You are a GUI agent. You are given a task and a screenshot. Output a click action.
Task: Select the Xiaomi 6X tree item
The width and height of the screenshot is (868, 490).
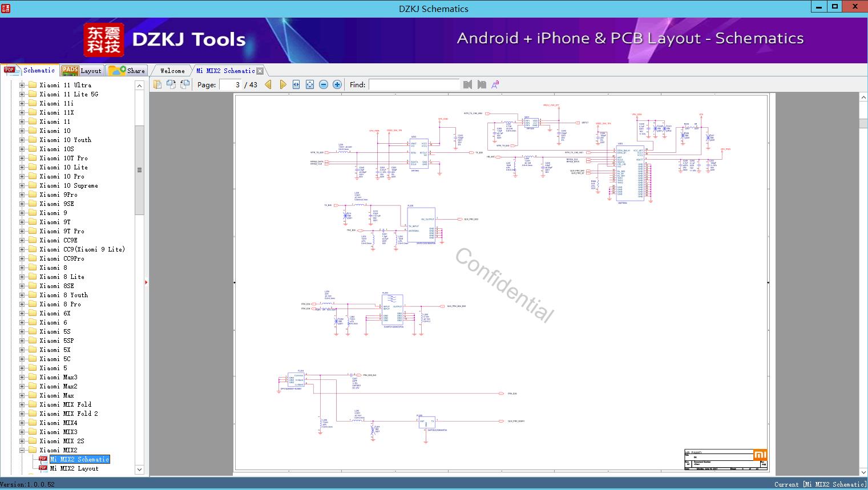coord(55,313)
